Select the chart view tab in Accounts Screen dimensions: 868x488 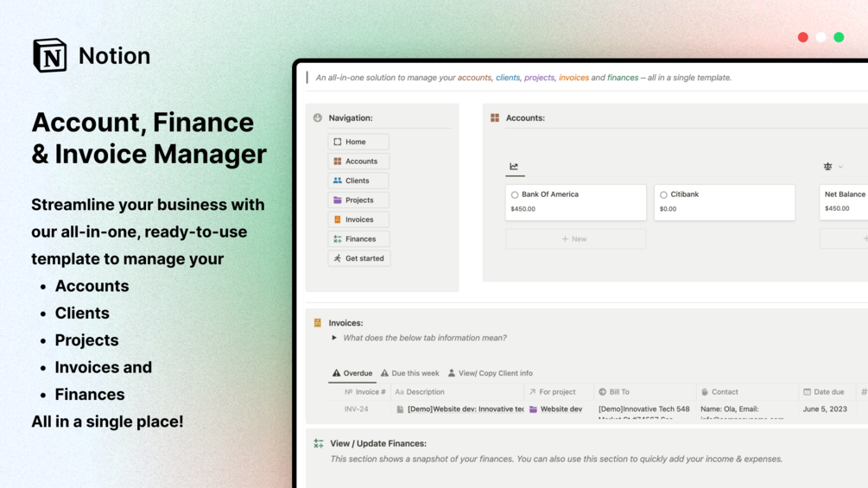(514, 166)
